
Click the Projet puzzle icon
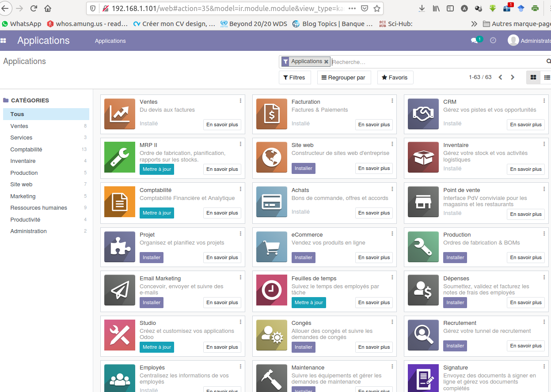pyautogui.click(x=120, y=247)
